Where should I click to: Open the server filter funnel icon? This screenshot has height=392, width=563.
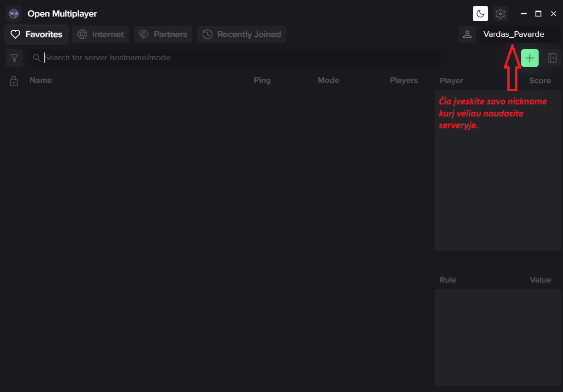[x=14, y=58]
